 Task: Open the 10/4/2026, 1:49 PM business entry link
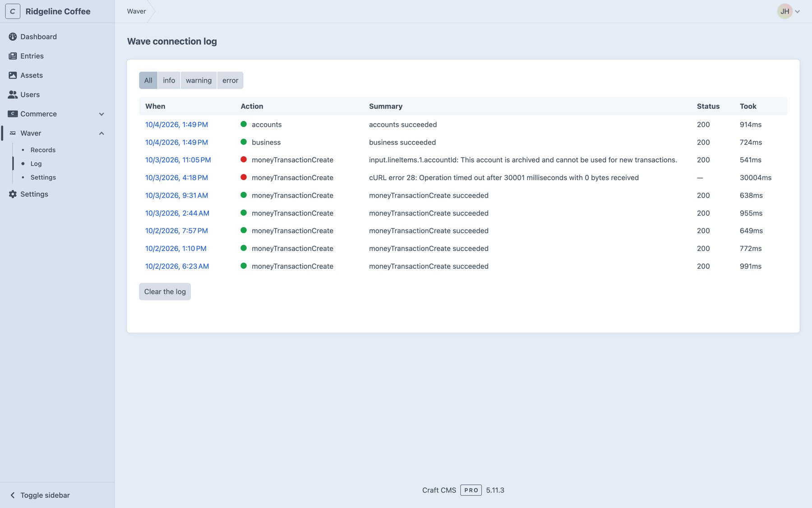(x=176, y=142)
